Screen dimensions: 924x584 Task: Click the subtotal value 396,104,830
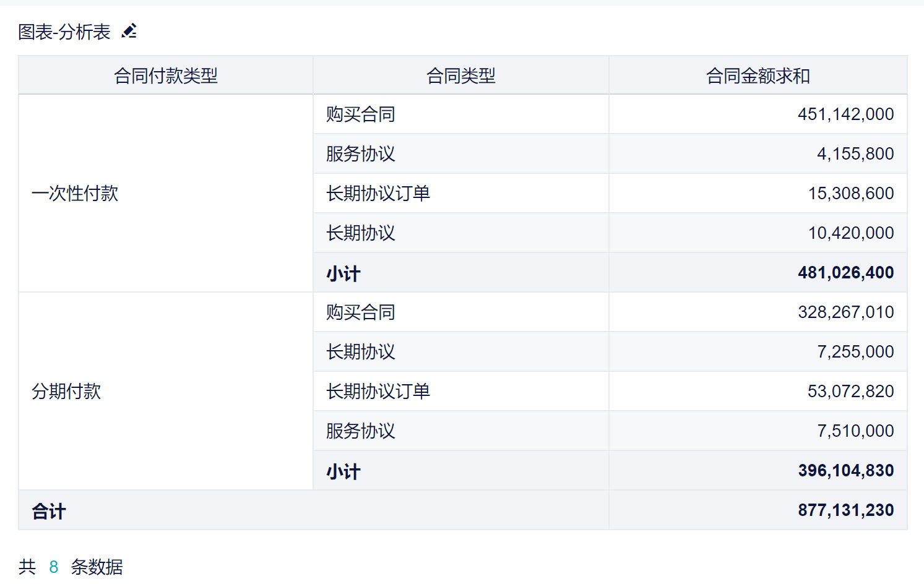point(845,471)
